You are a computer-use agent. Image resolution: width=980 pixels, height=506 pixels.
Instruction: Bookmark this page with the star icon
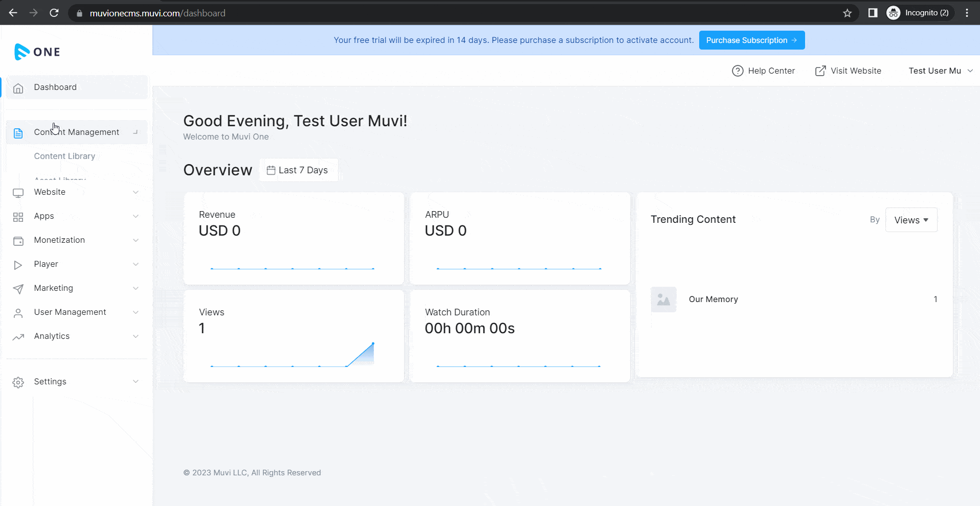(x=848, y=13)
